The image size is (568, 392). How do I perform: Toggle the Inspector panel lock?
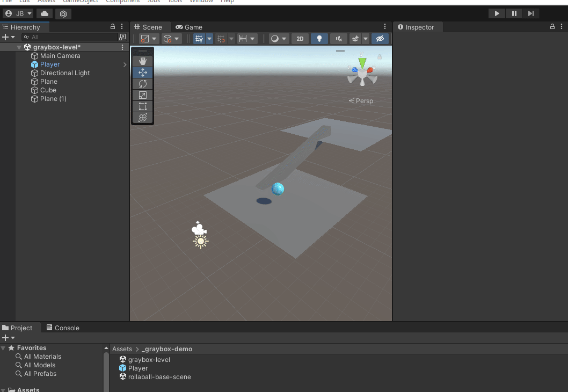click(x=552, y=26)
